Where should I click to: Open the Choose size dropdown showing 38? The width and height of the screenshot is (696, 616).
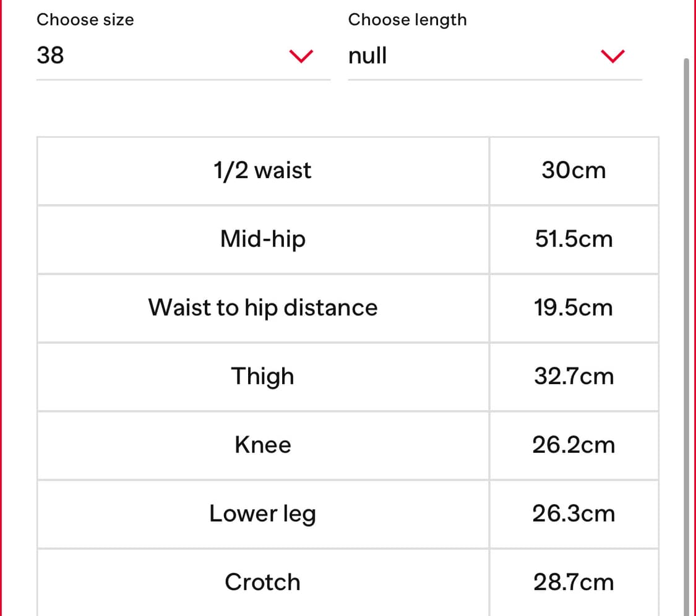[183, 56]
